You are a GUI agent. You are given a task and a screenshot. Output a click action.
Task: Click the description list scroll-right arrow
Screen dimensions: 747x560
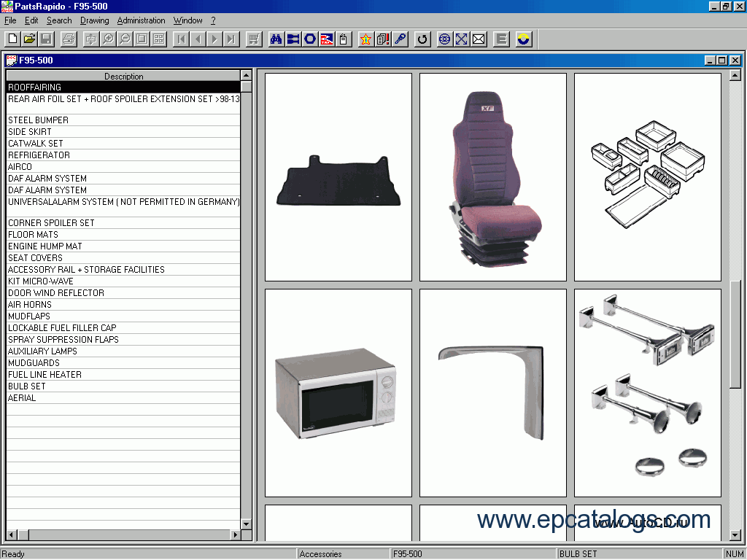(x=236, y=534)
